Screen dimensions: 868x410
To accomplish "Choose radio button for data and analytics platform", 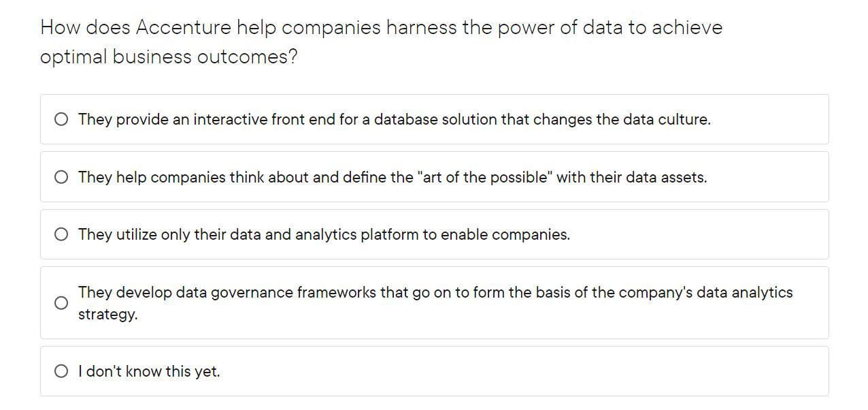I will 61,235.
